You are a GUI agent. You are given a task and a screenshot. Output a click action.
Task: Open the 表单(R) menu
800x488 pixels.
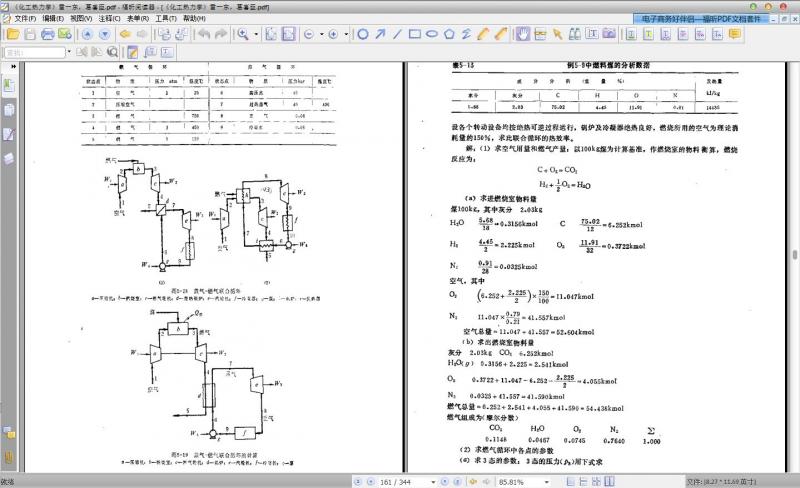(x=138, y=18)
